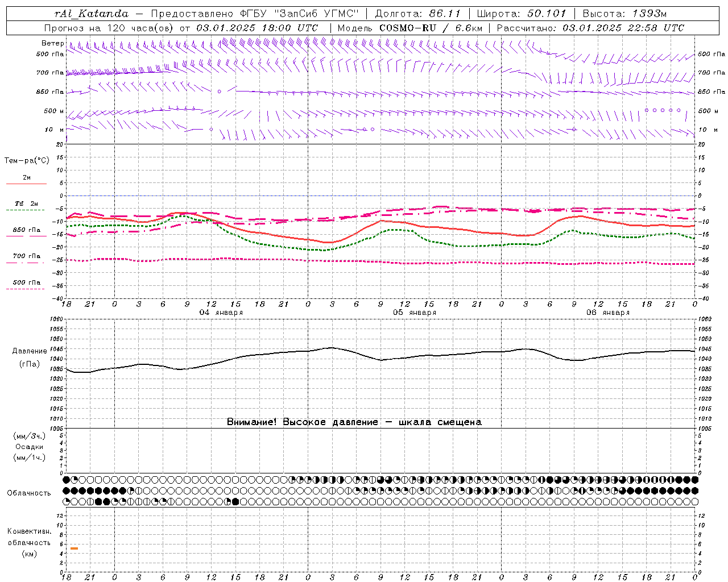Click the Конвективн. label

click(29, 531)
